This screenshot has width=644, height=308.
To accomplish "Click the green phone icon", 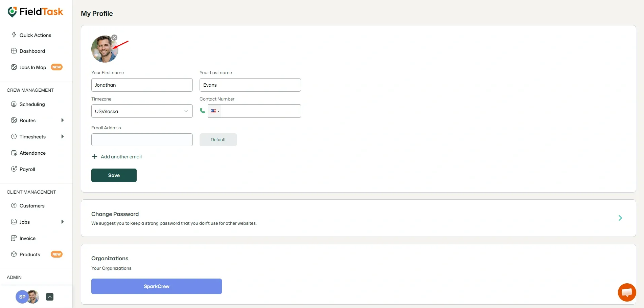I will pyautogui.click(x=203, y=111).
